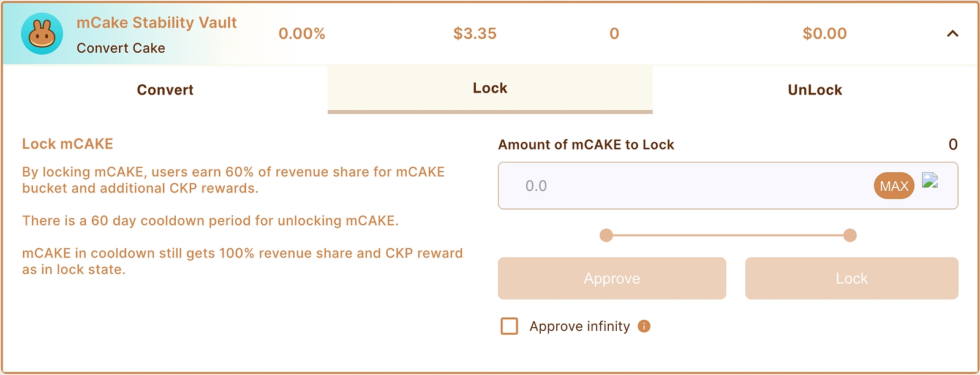Click the left handle of the amount slider
The image size is (980, 375).
click(606, 235)
